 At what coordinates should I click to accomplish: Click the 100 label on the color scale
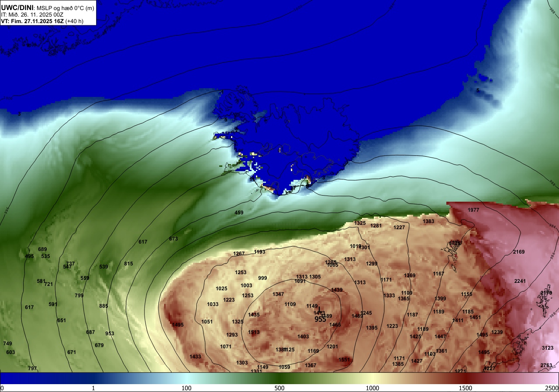[x=186, y=388]
